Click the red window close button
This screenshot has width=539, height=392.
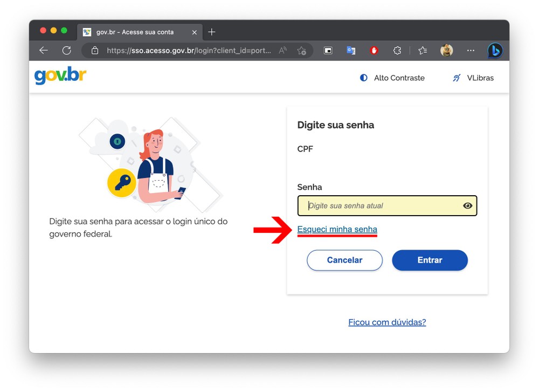click(43, 30)
